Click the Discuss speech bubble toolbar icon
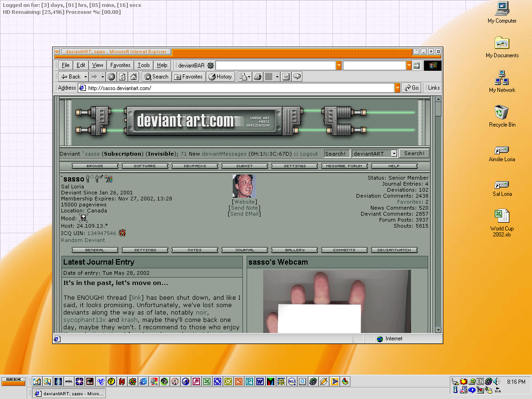Viewport: 532px width, 399px height. 297,77
